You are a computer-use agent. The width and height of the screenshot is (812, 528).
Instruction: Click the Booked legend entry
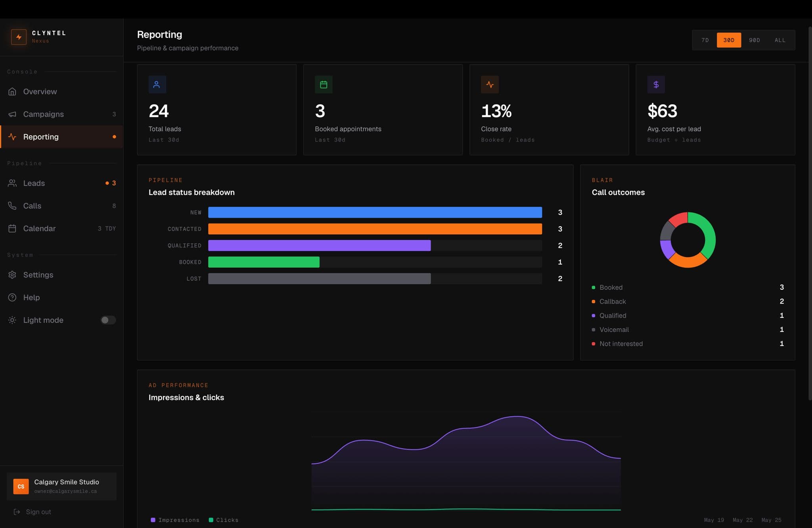[x=688, y=287]
